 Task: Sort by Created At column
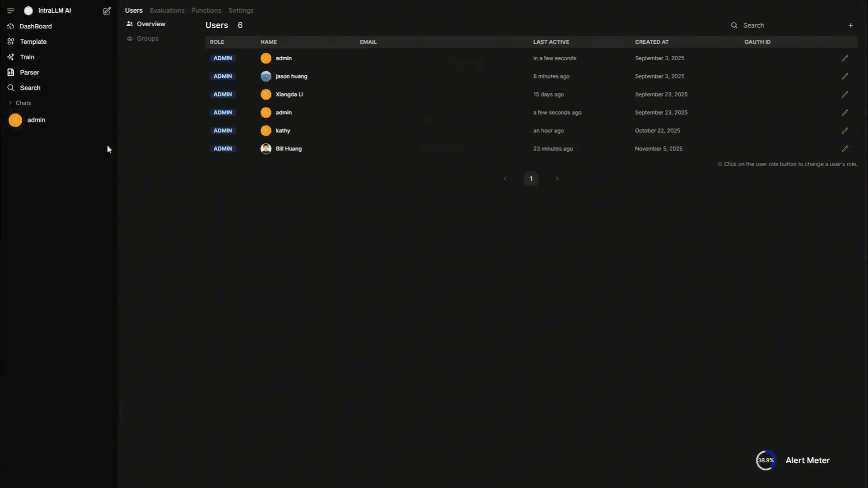(x=652, y=42)
